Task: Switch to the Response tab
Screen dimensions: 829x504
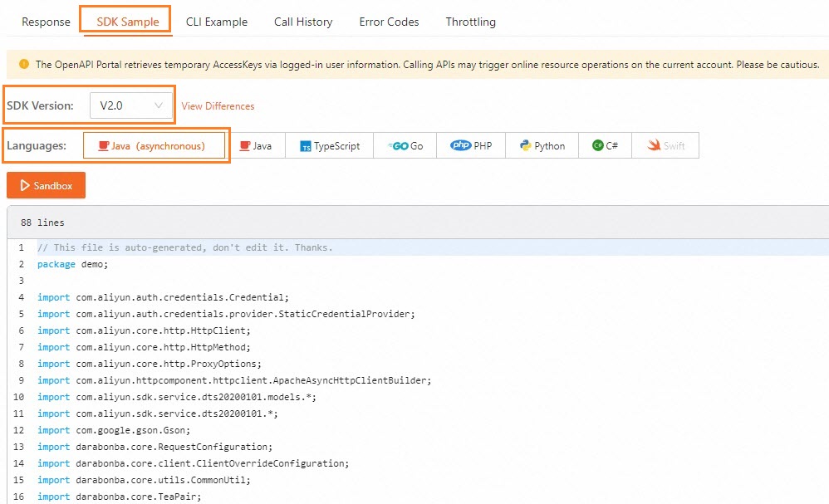Action: coord(46,22)
